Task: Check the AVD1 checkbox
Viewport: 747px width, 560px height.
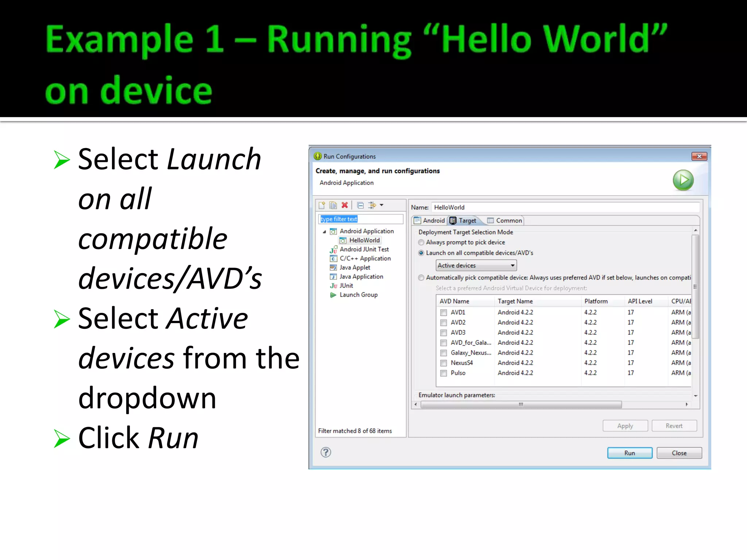Action: coord(444,312)
